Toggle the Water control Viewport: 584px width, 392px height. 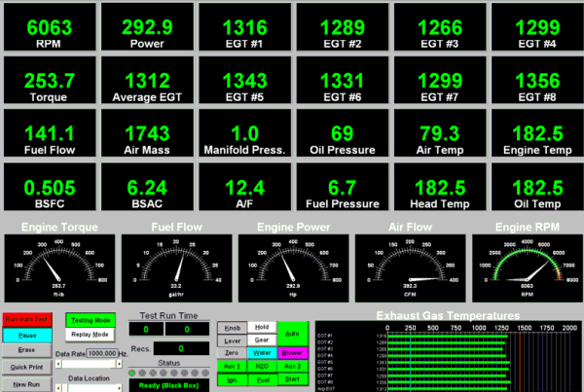[261, 352]
